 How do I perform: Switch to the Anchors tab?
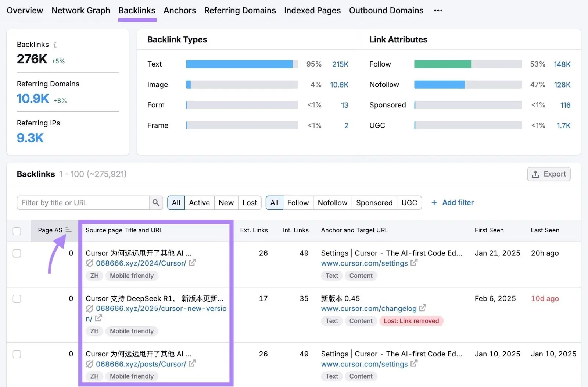(180, 10)
